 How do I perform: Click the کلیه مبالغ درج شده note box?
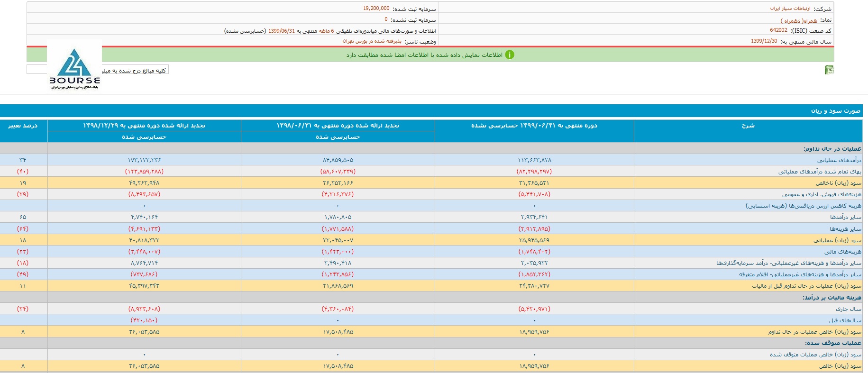click(x=135, y=70)
